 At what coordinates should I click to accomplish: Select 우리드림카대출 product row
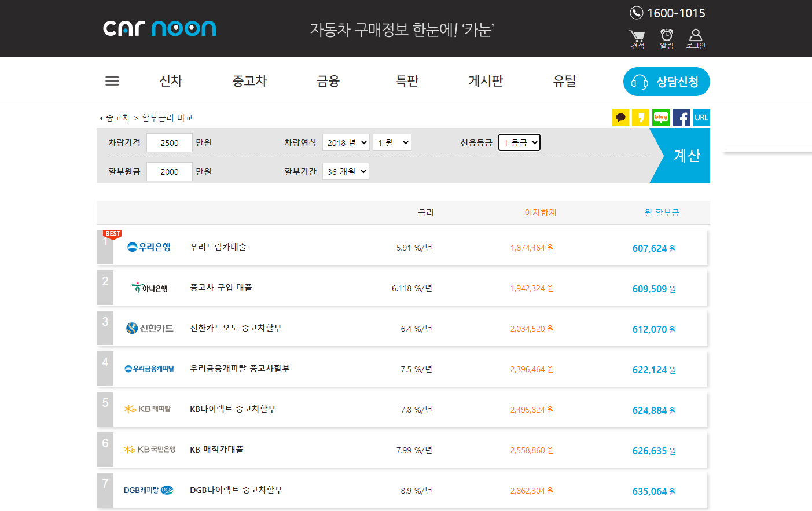[402, 247]
